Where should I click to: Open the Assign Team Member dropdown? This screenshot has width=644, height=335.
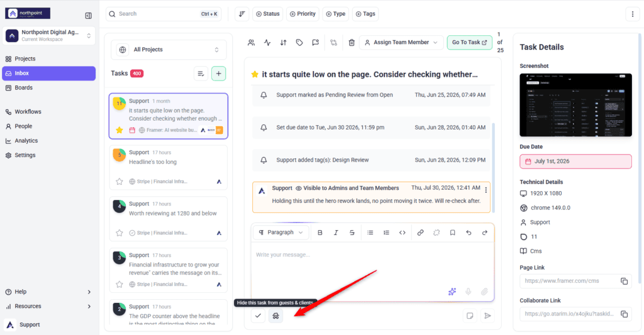coord(401,42)
